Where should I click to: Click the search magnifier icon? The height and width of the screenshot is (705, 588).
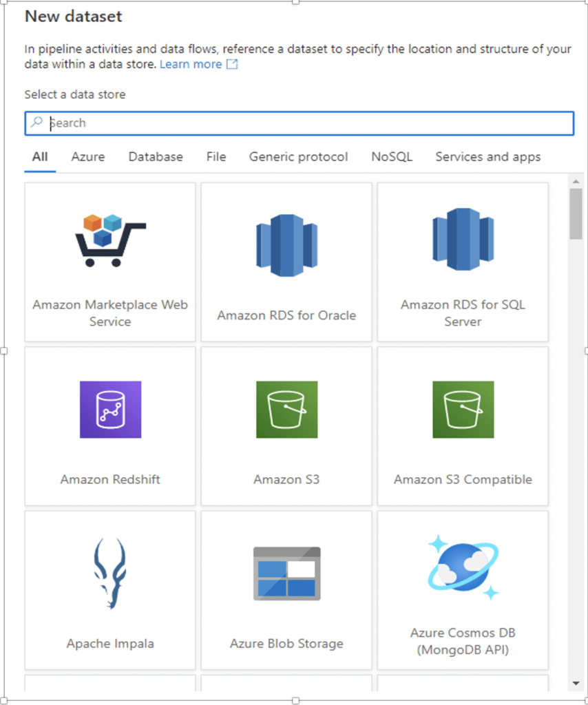[x=36, y=123]
